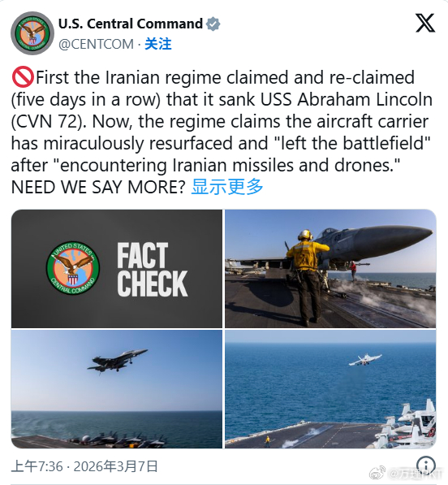Screen dimensions: 448x485
Task: Click the CENTCOM profile avatar
Action: 32,33
